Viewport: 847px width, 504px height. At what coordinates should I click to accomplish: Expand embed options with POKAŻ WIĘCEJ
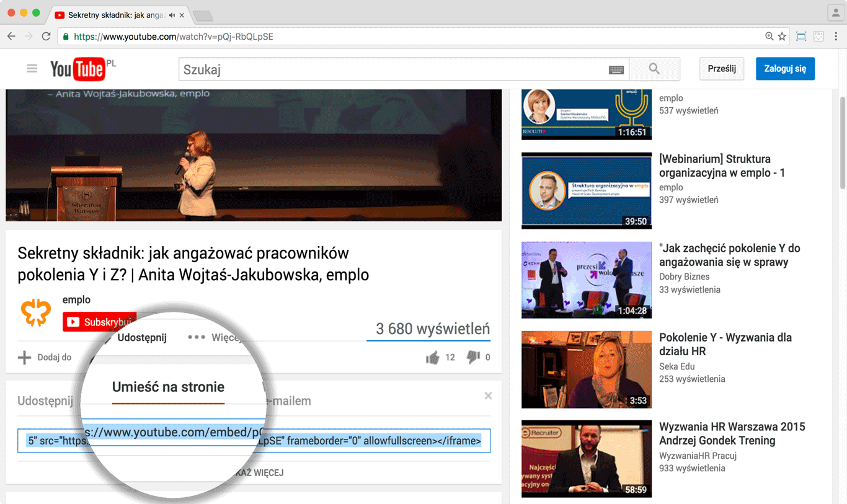[x=260, y=473]
